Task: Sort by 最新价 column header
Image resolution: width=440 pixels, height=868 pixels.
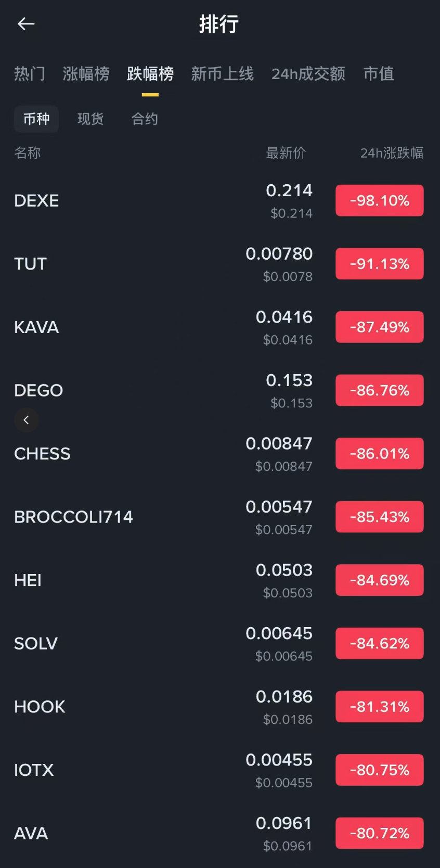Action: tap(286, 153)
